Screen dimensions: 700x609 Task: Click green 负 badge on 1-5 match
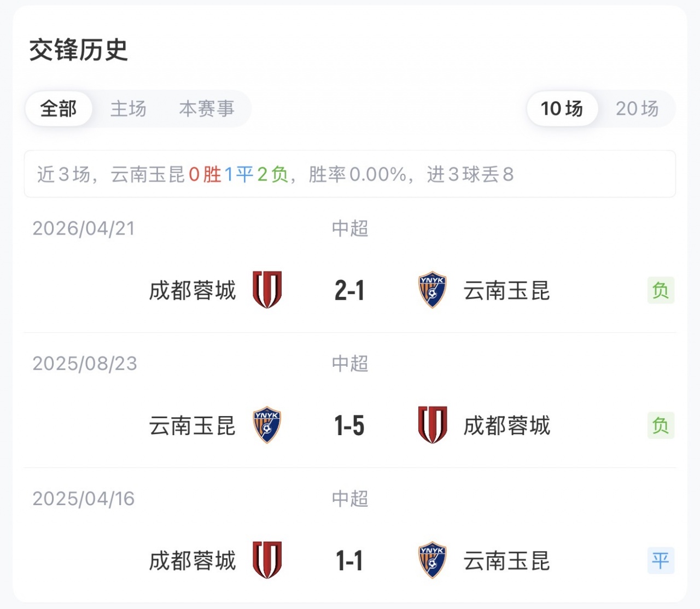point(661,425)
